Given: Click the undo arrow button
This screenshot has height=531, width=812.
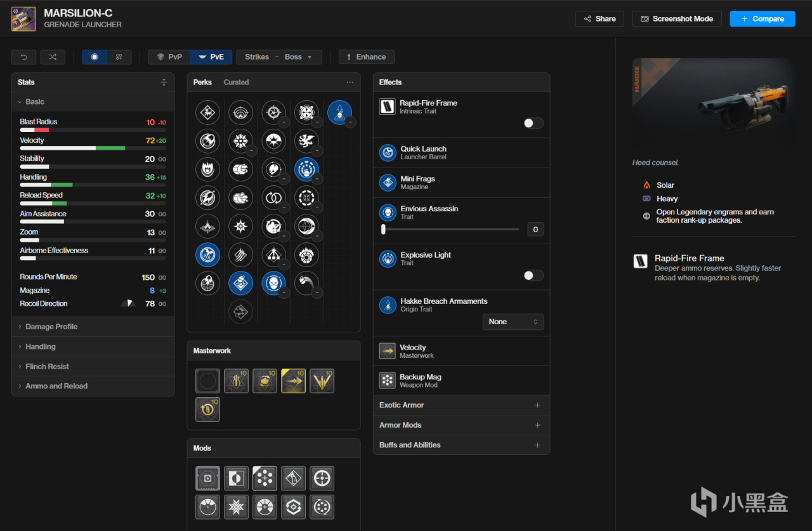Looking at the screenshot, I should [x=24, y=57].
